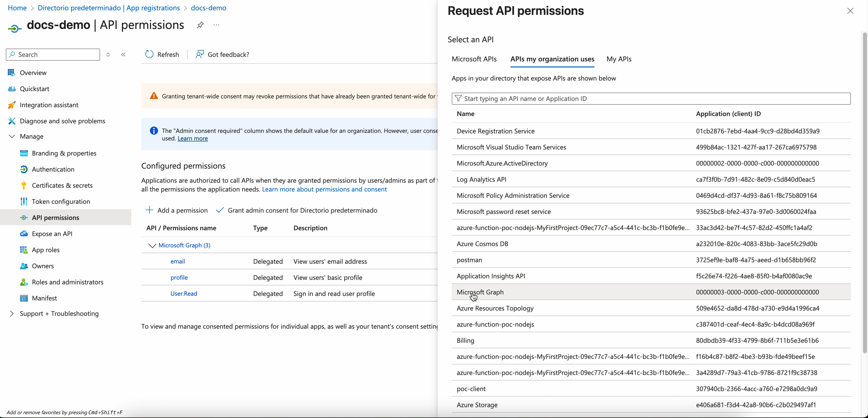This screenshot has width=868, height=418.
Task: Click the Expose an API icon
Action: pyautogui.click(x=23, y=234)
